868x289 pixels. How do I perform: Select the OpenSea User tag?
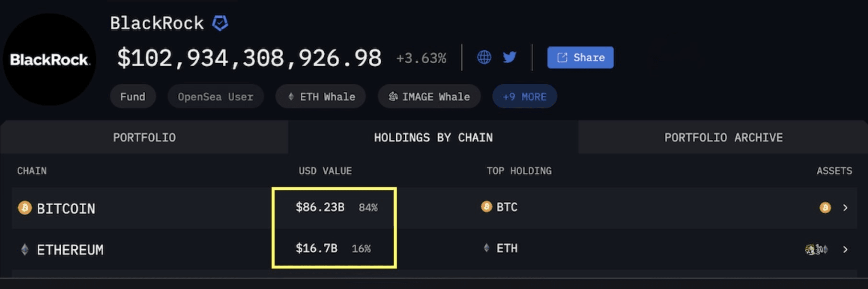pos(216,97)
